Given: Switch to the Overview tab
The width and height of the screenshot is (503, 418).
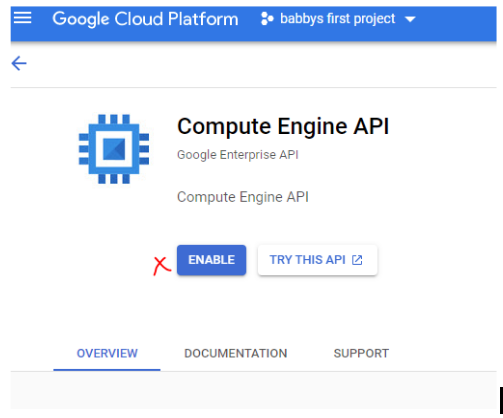Looking at the screenshot, I should pos(107,353).
